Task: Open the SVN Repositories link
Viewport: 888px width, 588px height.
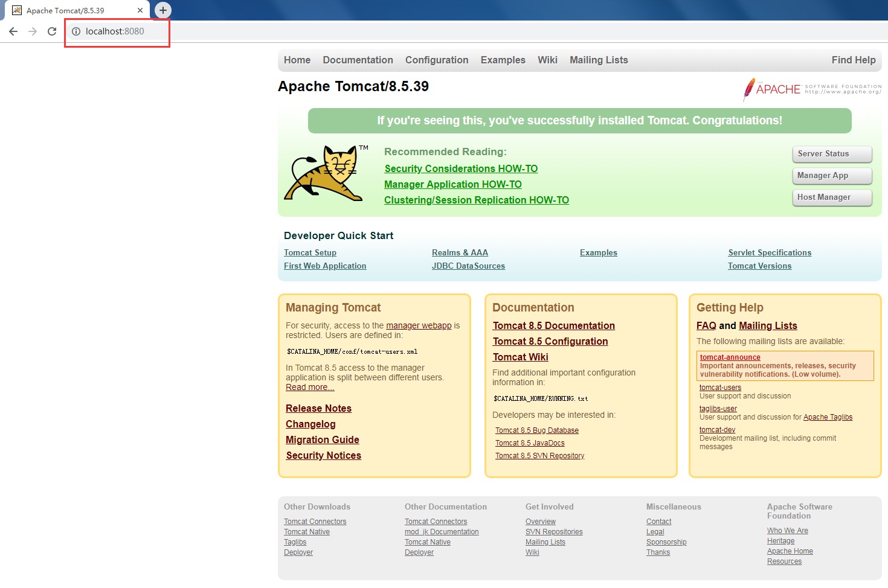Action: (x=554, y=532)
